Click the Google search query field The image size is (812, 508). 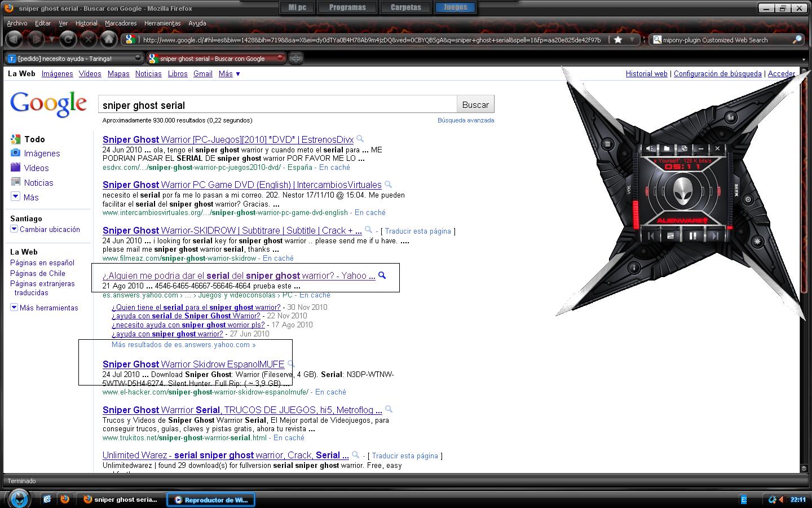click(x=277, y=105)
